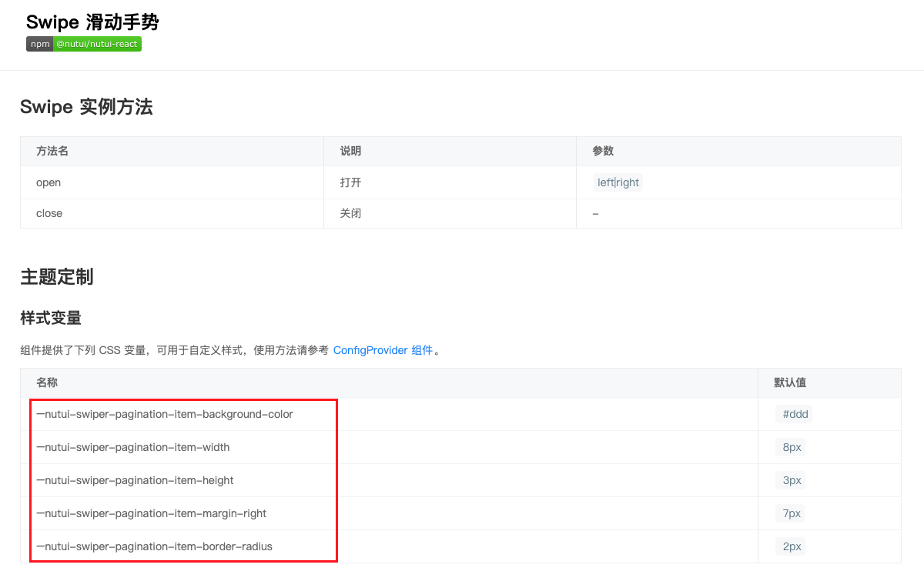The height and width of the screenshot is (571, 924).
Task: Click the 样式变量 subheading
Action: coord(50,317)
